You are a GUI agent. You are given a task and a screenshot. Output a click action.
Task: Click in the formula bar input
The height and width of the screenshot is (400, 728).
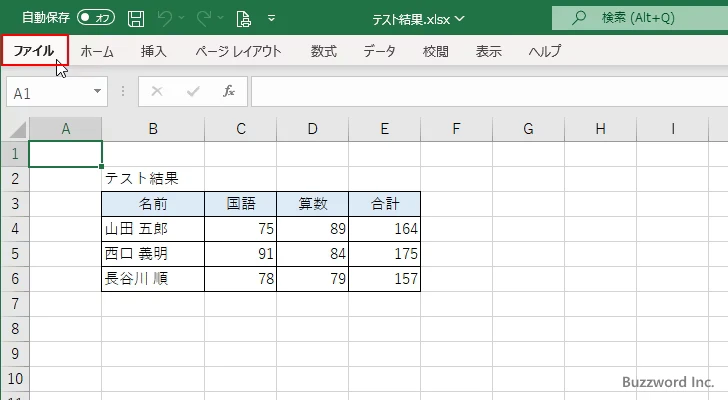tap(480, 91)
